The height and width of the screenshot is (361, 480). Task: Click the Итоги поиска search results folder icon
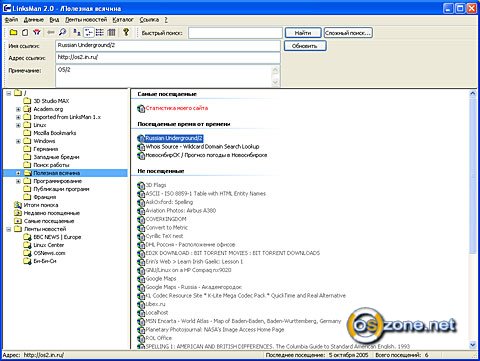(x=18, y=205)
